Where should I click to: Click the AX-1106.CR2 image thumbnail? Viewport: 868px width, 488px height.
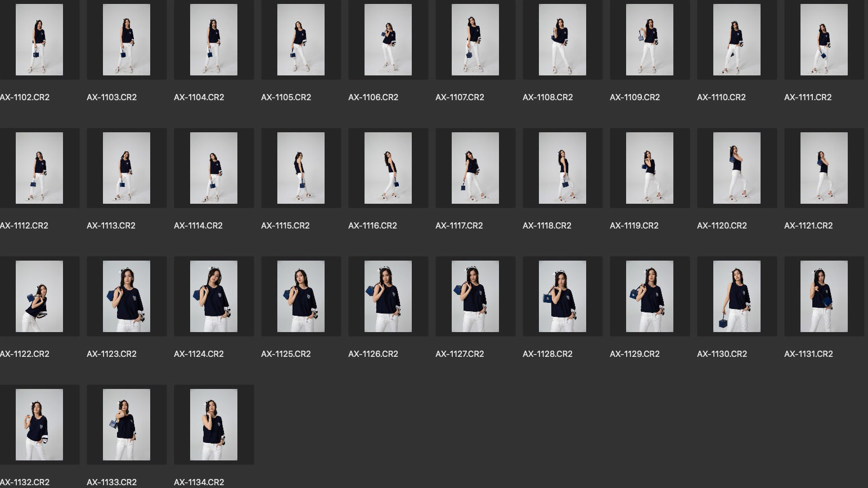(x=388, y=40)
